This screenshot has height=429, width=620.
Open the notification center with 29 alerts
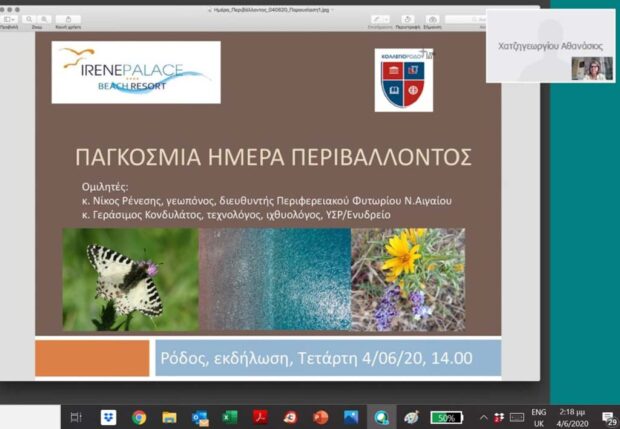click(609, 418)
